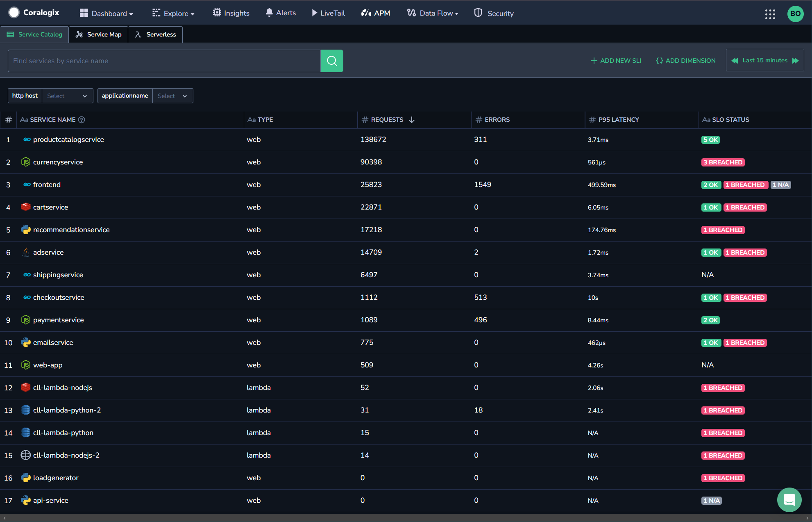Click the 174.76ms latency value

pyautogui.click(x=601, y=230)
